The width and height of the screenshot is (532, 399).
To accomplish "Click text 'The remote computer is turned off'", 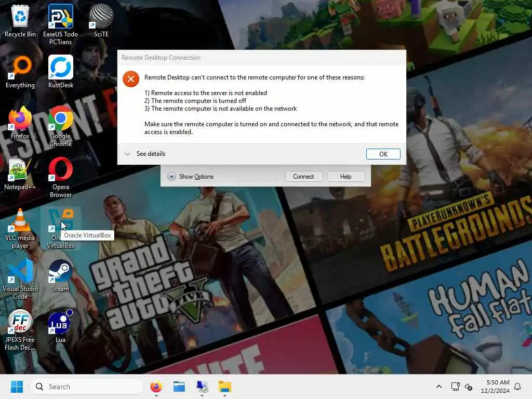I will pos(198,101).
